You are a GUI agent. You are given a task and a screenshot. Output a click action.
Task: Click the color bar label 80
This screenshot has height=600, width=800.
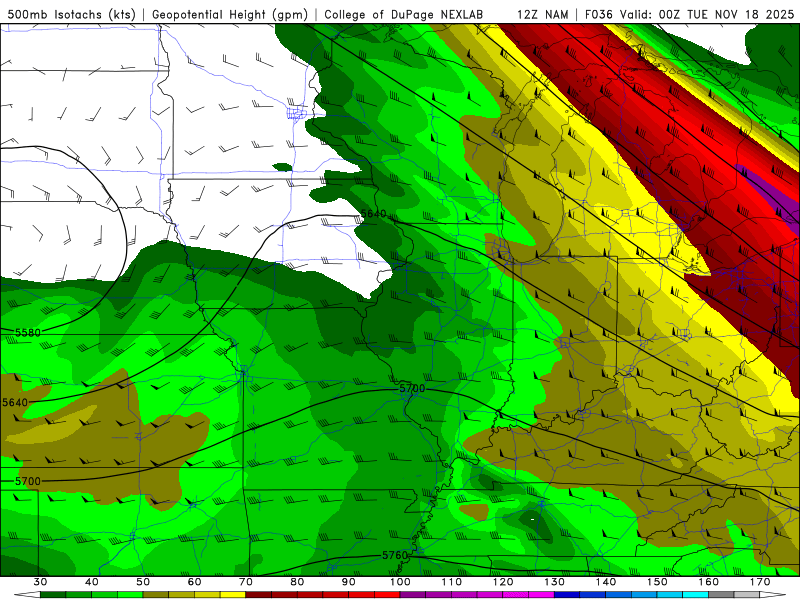pyautogui.click(x=297, y=582)
